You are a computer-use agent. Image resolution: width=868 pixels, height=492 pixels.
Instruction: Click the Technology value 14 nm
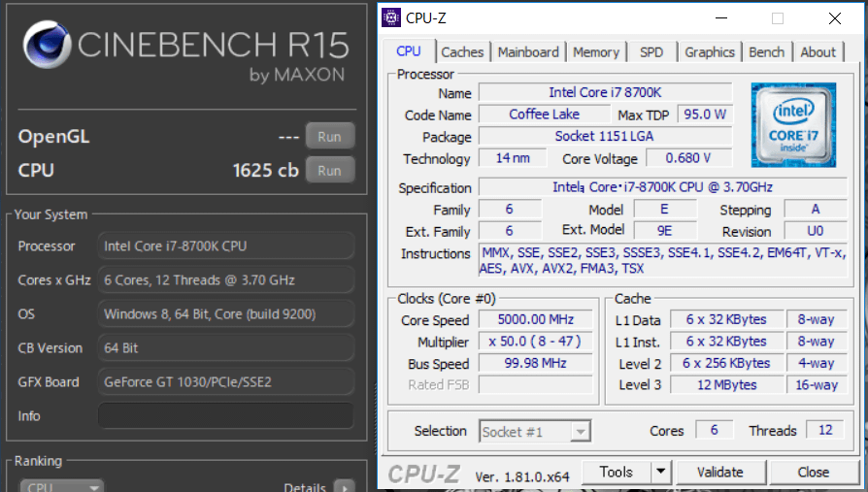(x=513, y=158)
